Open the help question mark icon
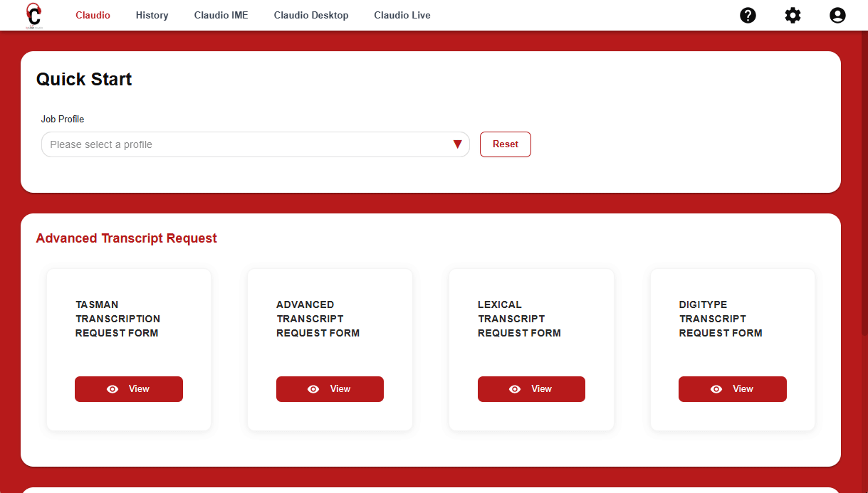Viewport: 868px width, 493px height. [x=748, y=15]
